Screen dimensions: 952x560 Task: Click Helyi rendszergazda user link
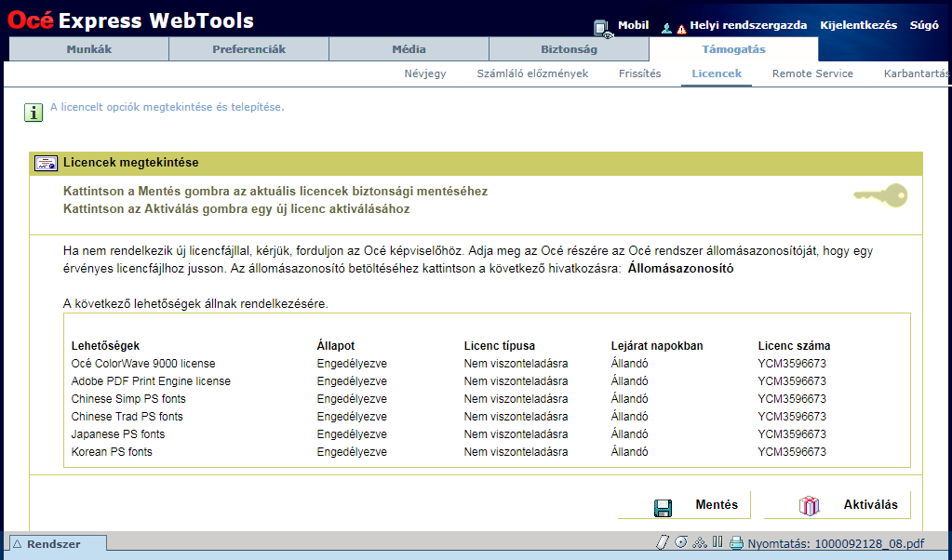(748, 25)
